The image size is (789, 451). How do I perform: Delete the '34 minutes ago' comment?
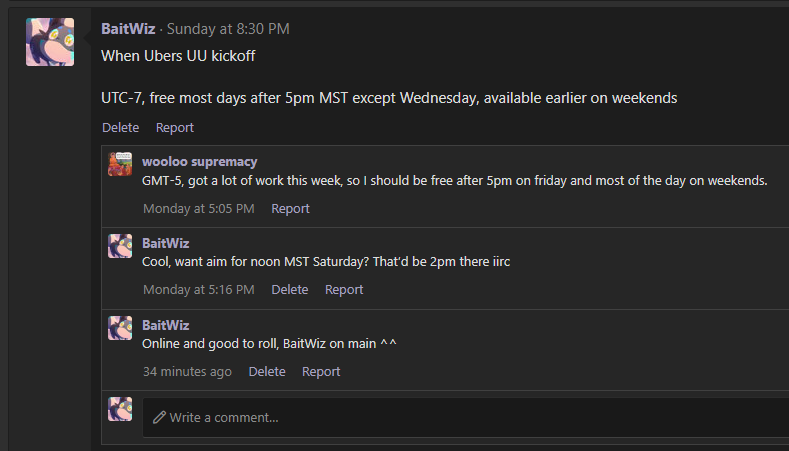[x=267, y=371]
